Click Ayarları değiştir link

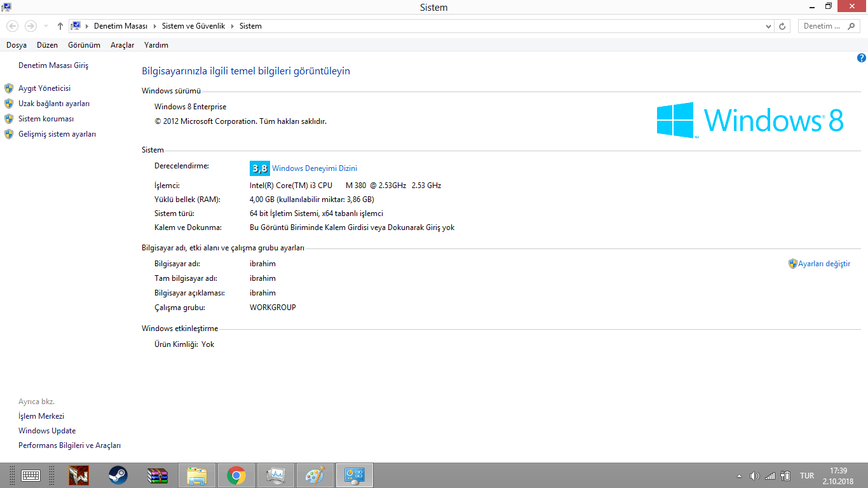point(824,264)
